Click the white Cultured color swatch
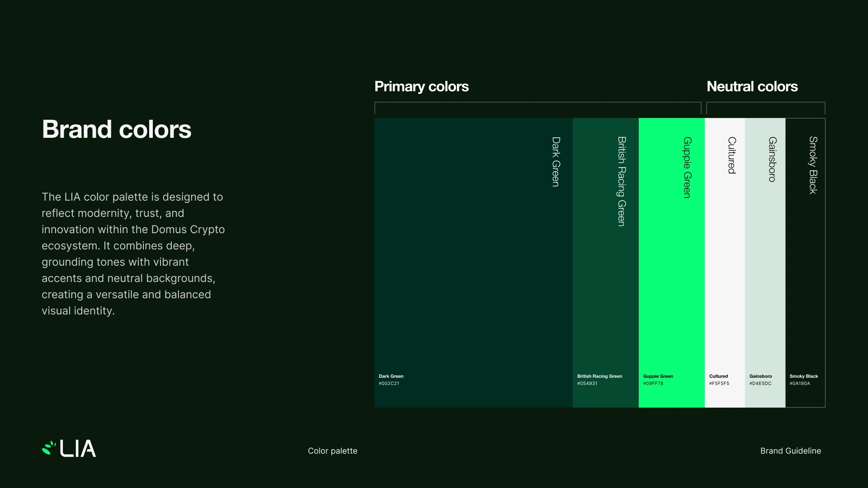Viewport: 868px width, 488px height. click(x=724, y=271)
